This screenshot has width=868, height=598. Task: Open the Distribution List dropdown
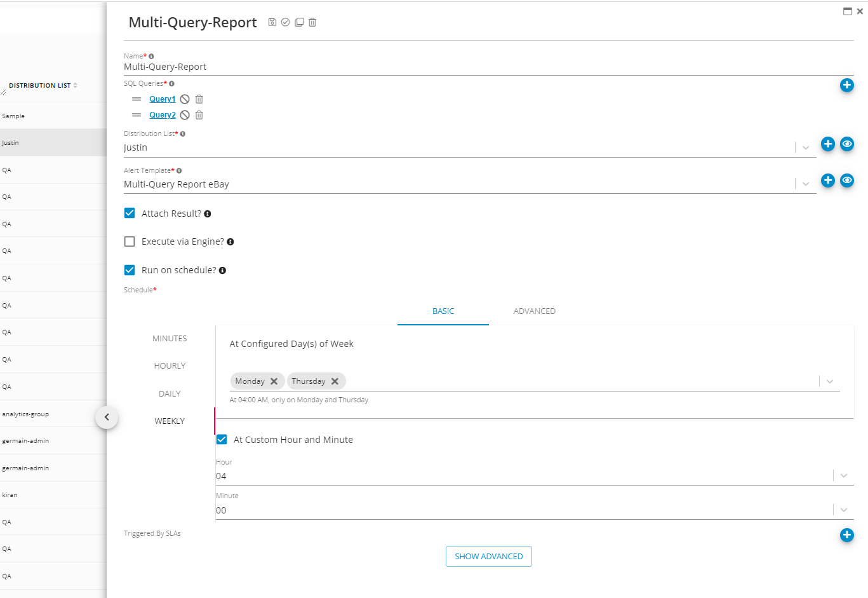pyautogui.click(x=805, y=147)
